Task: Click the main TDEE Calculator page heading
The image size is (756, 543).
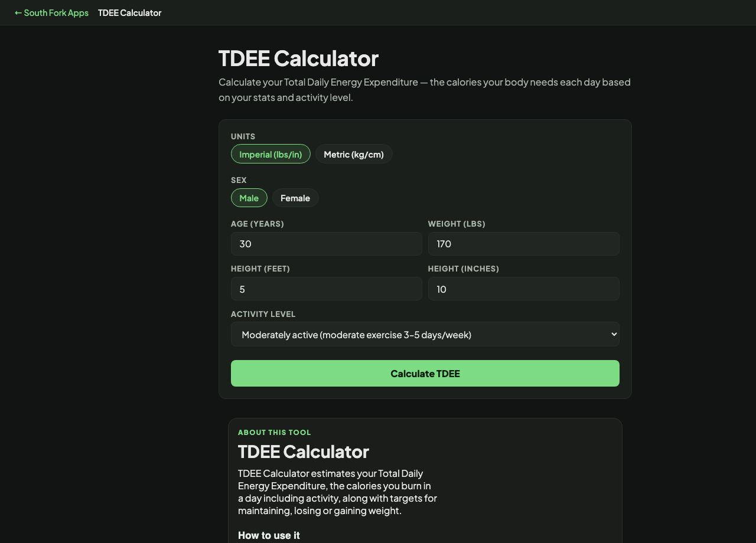Action: (298, 58)
